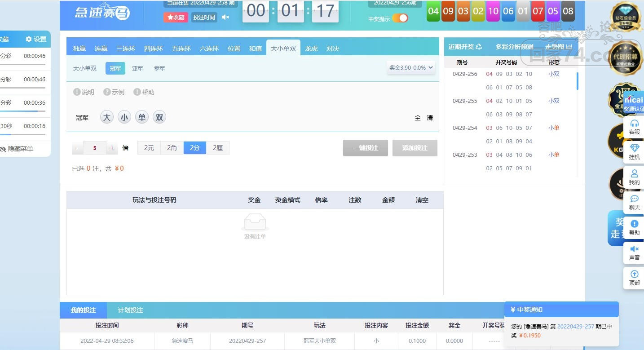
Task: Switch to the 位置 tab
Action: point(234,49)
